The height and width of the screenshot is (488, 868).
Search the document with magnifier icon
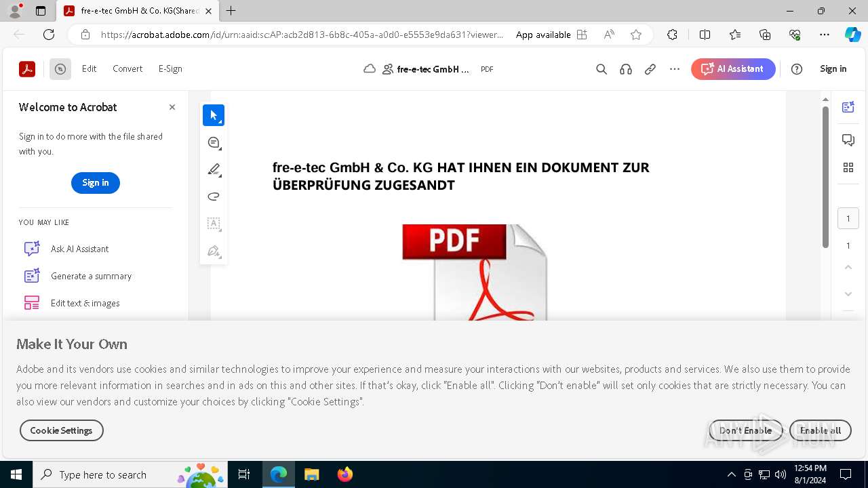pos(601,69)
